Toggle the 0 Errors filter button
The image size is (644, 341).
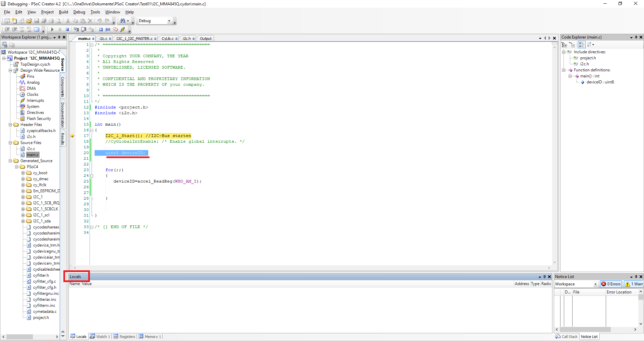coord(611,284)
